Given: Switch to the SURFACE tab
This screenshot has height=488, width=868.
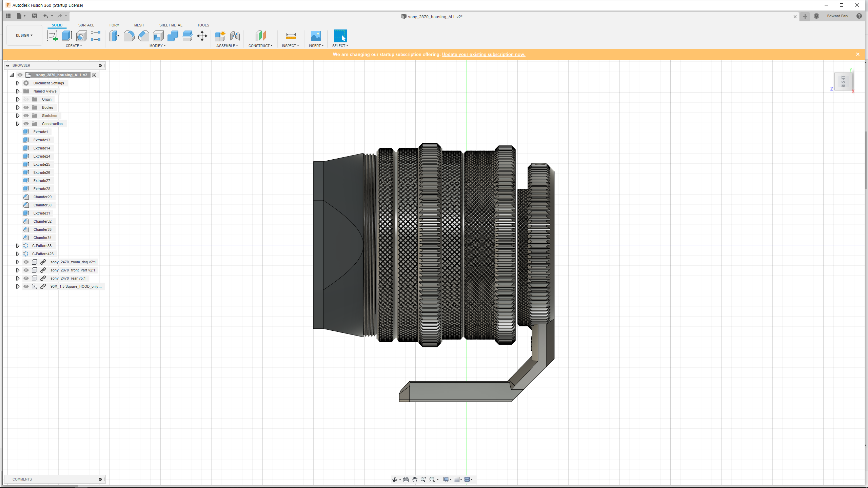Looking at the screenshot, I should point(86,25).
